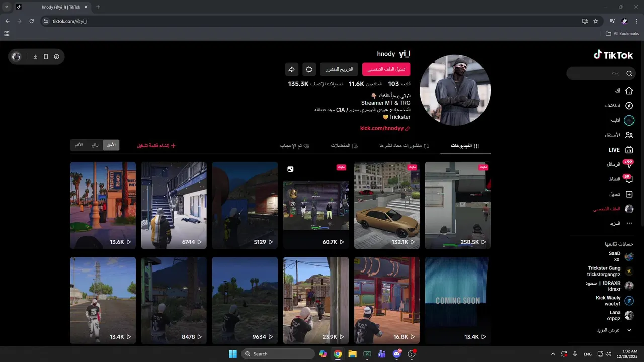Switch to the Reposts (منشورات معاد نشرها) tab

point(404,146)
